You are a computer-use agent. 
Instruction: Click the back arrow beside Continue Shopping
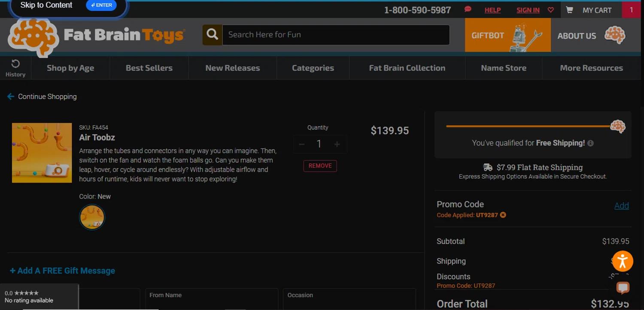11,96
